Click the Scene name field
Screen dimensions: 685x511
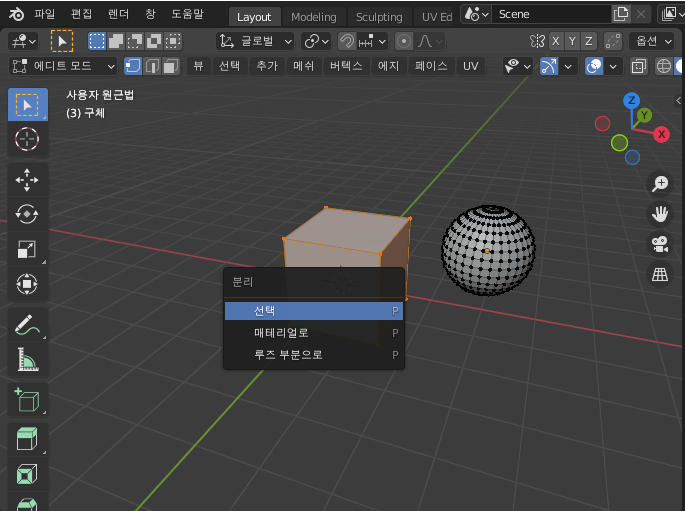[x=551, y=14]
